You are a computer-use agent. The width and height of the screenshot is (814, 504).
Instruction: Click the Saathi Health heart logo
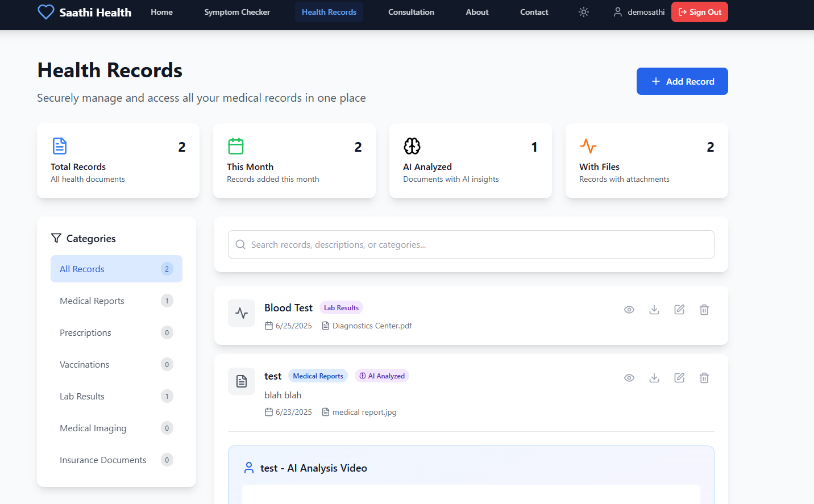click(46, 12)
